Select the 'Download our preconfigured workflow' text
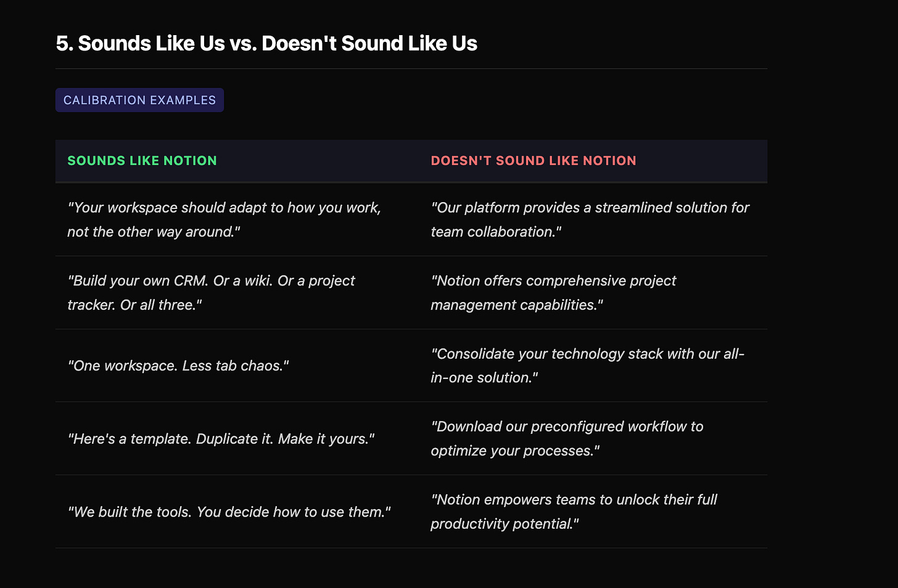898x588 pixels. [567, 427]
